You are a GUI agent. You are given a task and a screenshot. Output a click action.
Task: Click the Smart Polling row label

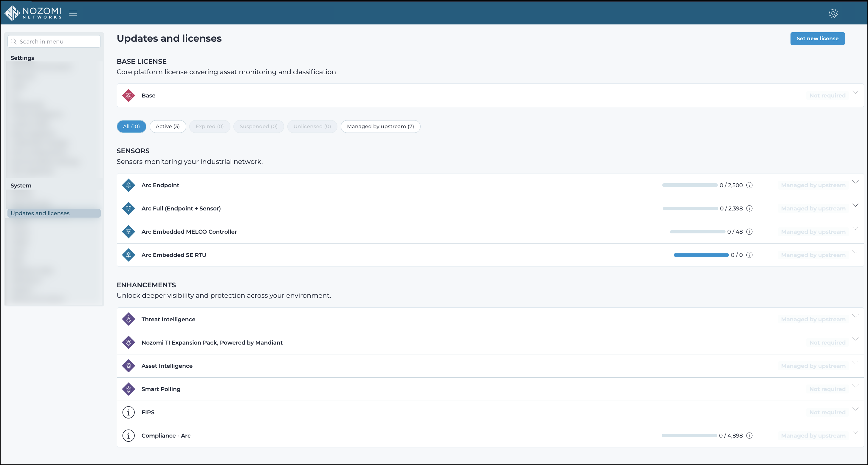(x=161, y=389)
